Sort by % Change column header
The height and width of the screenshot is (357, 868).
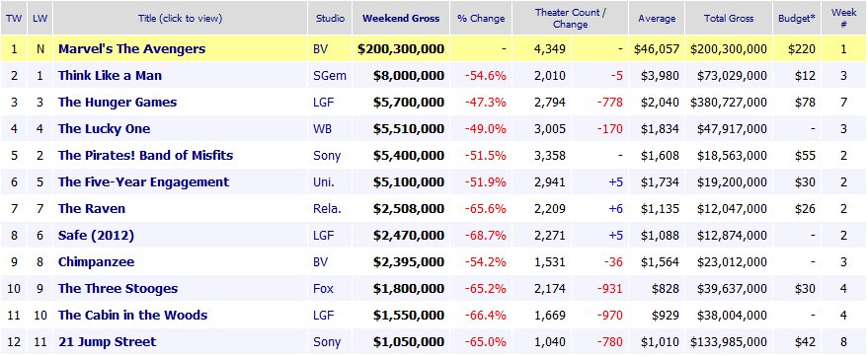[x=481, y=18]
